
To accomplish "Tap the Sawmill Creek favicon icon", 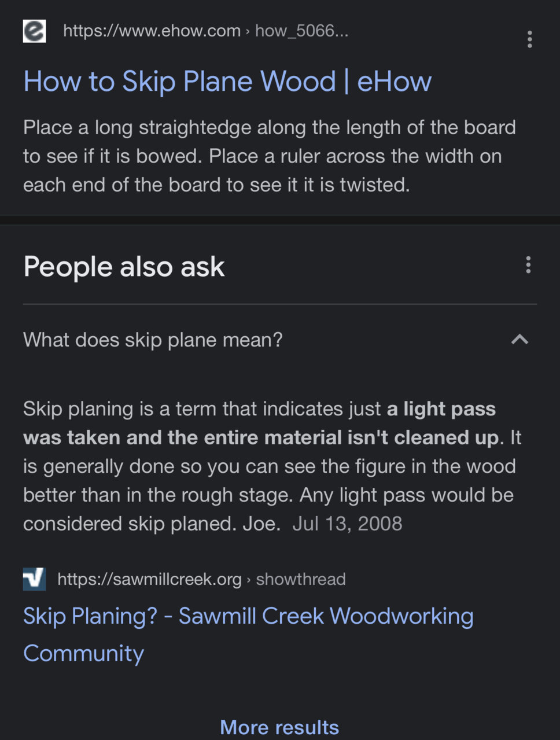I will [34, 579].
